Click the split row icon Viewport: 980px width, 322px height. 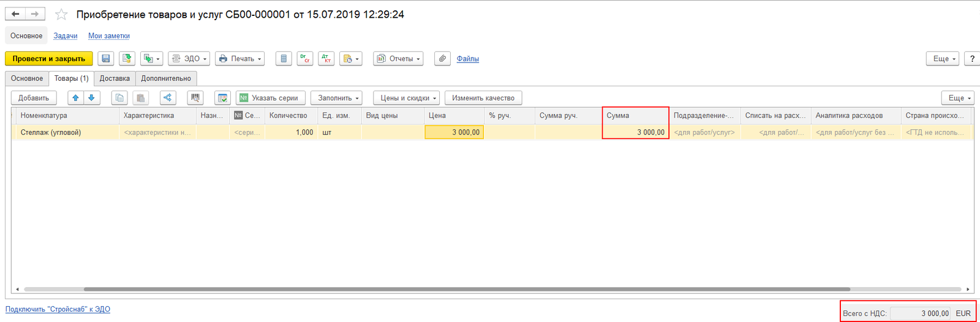(x=167, y=98)
